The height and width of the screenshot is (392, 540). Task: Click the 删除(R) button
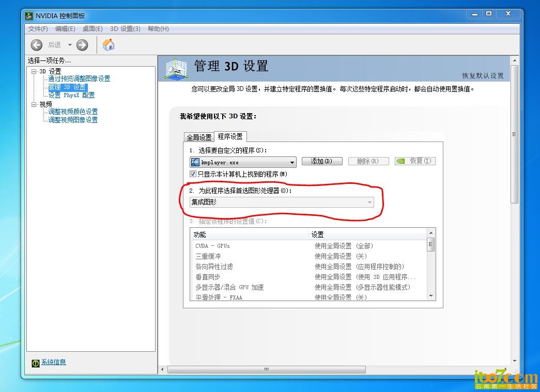coord(368,161)
